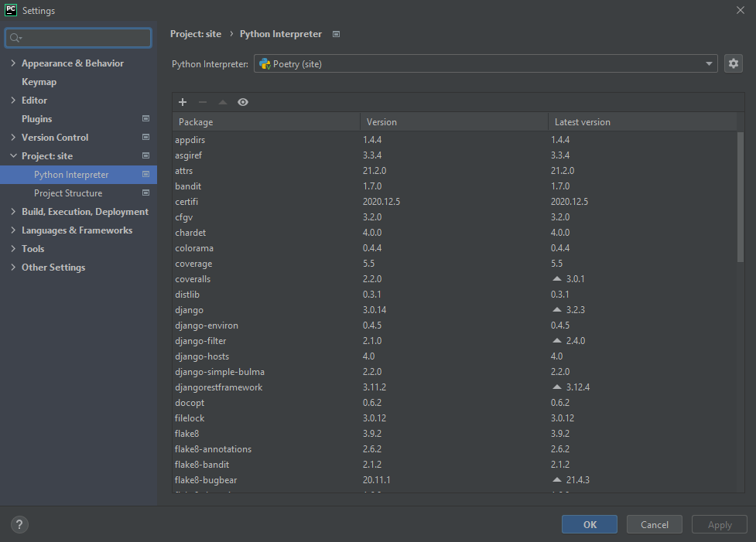Screen dimensions: 756x542
Task: Expand the Build, Execution, Deployment node
Action: coord(14,211)
